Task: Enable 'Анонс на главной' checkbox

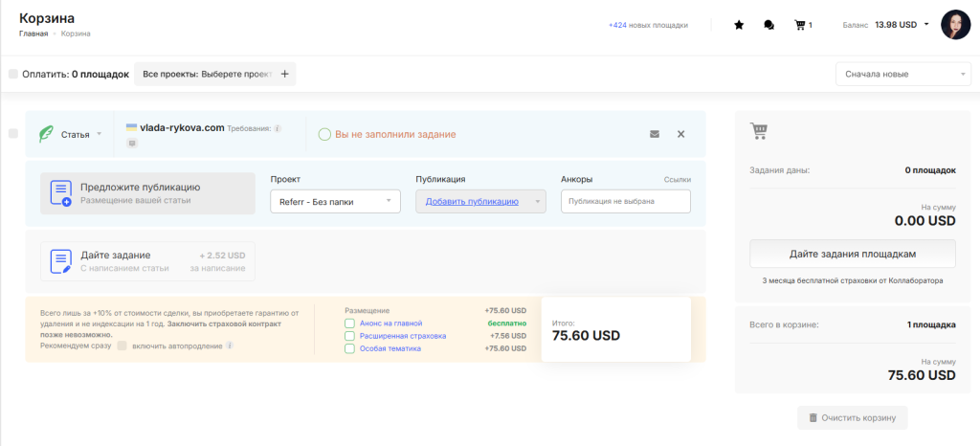Action: 350,323
